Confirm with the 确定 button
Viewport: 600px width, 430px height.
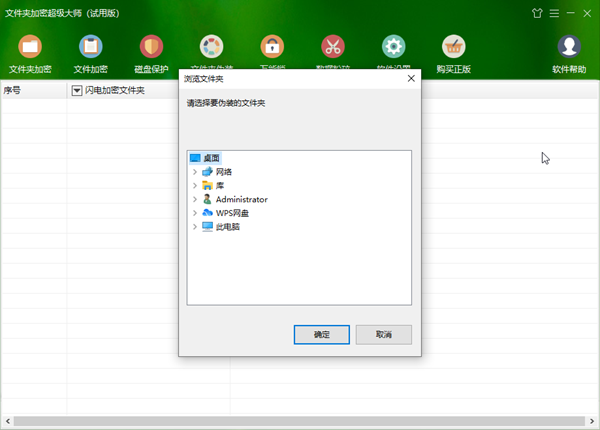click(x=321, y=335)
